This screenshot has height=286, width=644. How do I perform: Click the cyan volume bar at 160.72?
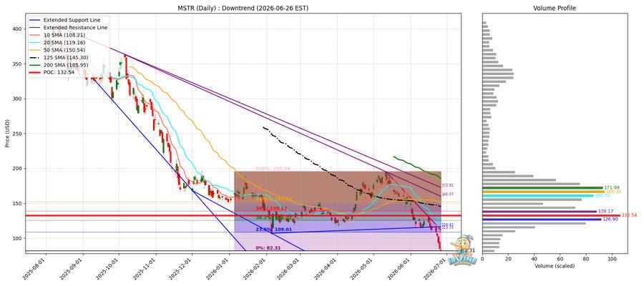click(538, 196)
